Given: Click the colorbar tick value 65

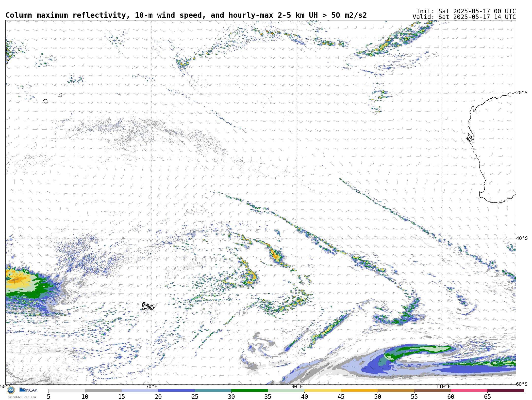Looking at the screenshot, I should coord(487,397).
